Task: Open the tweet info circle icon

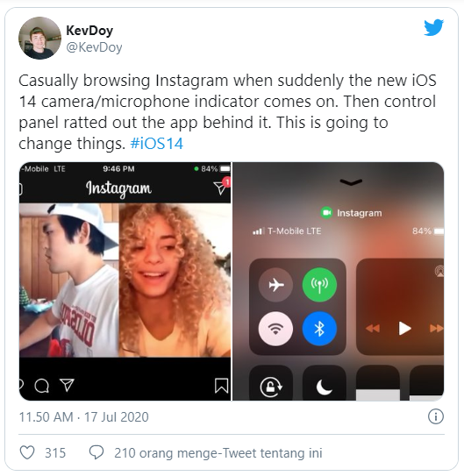Action: click(436, 416)
